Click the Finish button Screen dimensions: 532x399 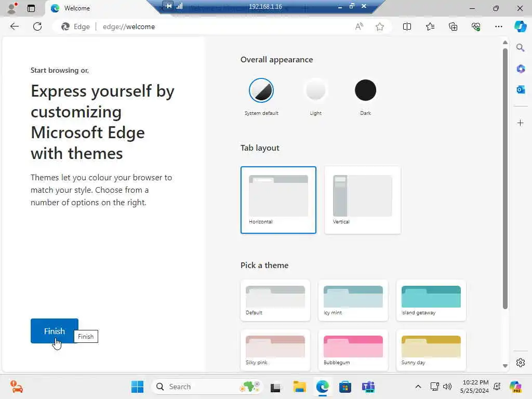[54, 331]
